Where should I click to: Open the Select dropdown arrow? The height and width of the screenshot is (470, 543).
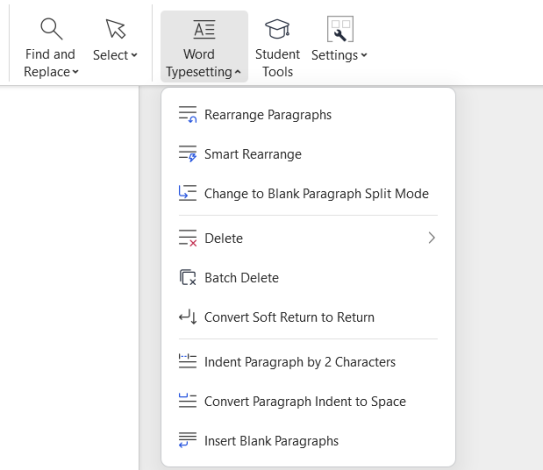click(x=134, y=55)
